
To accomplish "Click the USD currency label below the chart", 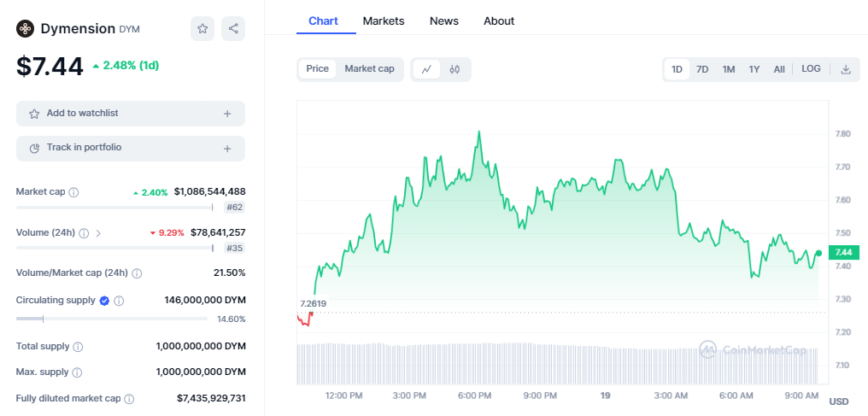I will [x=839, y=401].
